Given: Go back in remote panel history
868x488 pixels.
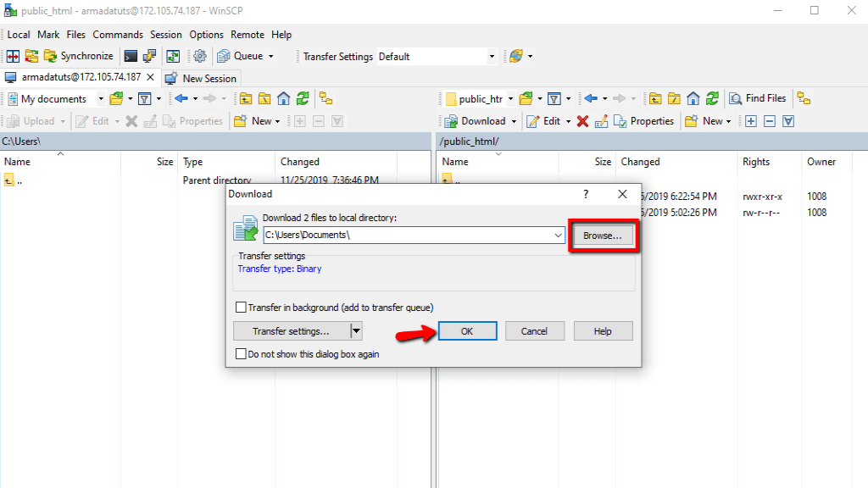Looking at the screenshot, I should click(591, 99).
